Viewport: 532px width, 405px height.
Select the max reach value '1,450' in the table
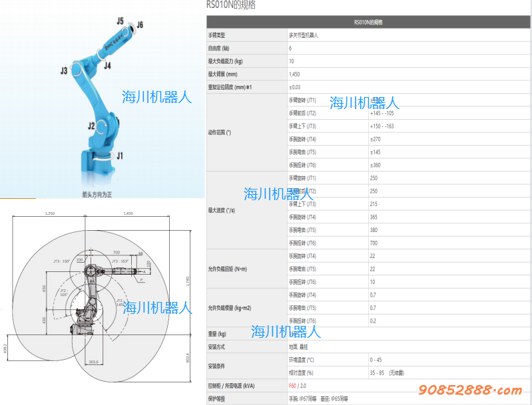294,74
